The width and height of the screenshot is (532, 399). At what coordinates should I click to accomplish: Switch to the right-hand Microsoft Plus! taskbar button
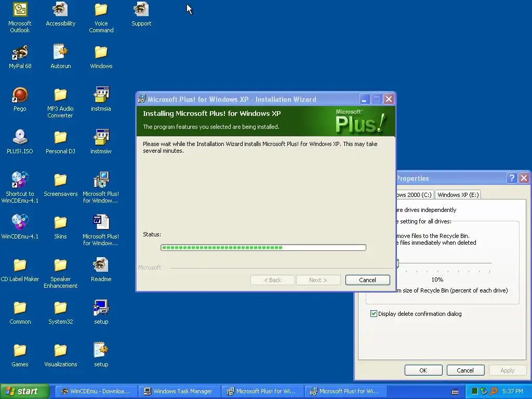coord(345,391)
